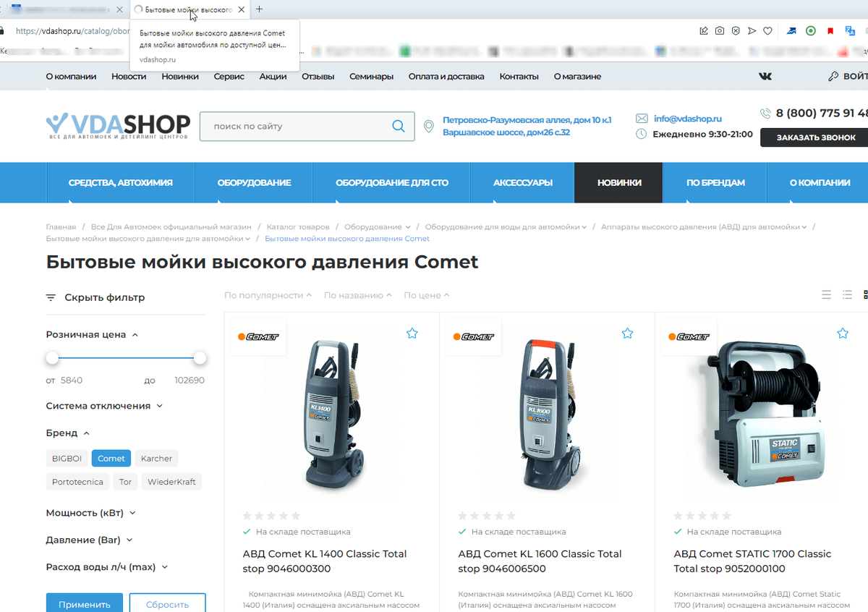Switch to compact list view icon
Screen dimensions: 868x612
(827, 294)
